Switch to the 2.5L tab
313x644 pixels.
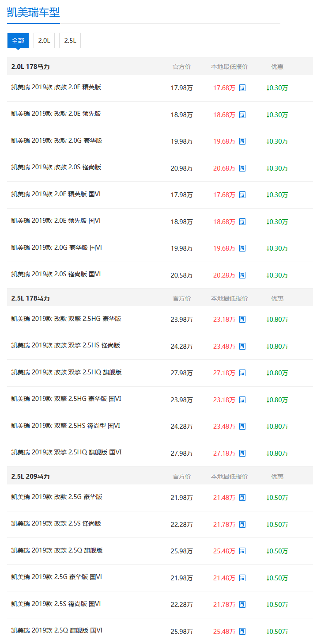tap(70, 40)
